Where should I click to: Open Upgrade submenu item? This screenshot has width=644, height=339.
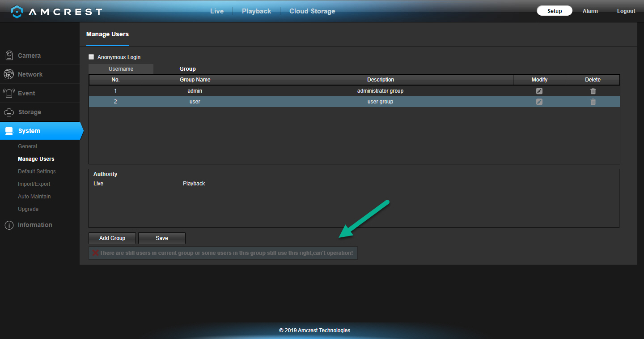point(28,209)
